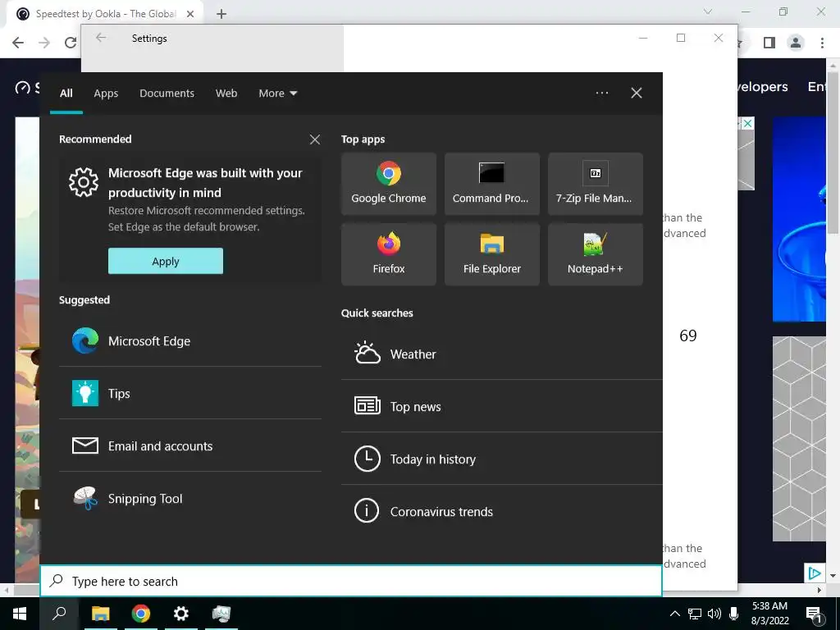The width and height of the screenshot is (840, 630).
Task: Reload the Speedtest page in Chrome
Action: point(71,43)
